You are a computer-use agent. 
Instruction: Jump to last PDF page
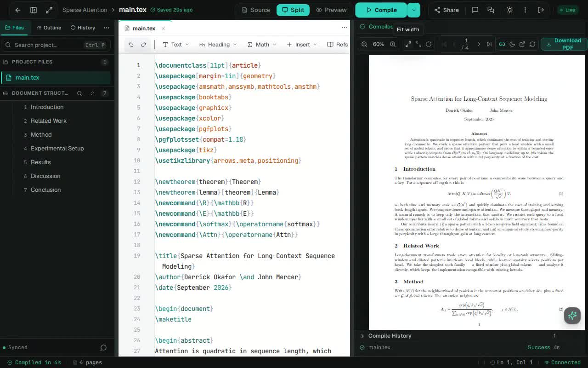[489, 44]
